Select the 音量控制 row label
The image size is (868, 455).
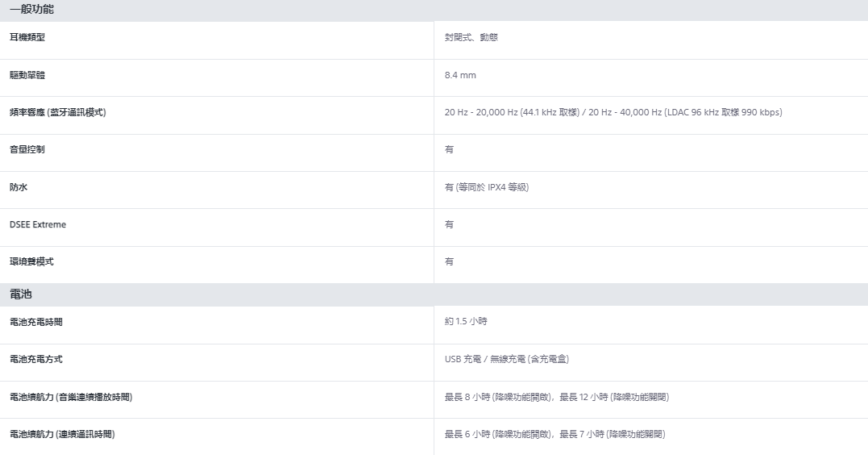[x=27, y=150]
